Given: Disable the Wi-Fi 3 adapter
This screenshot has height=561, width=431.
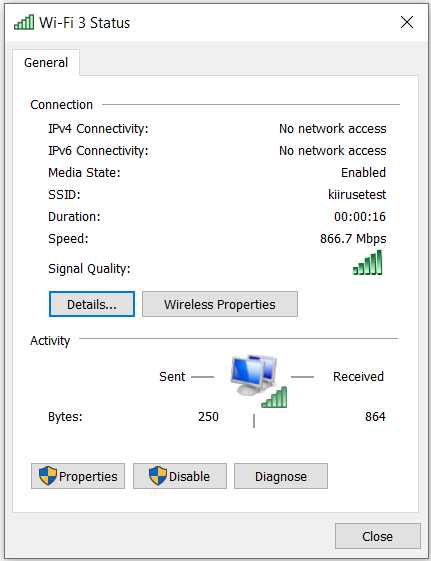Looking at the screenshot, I should [180, 476].
